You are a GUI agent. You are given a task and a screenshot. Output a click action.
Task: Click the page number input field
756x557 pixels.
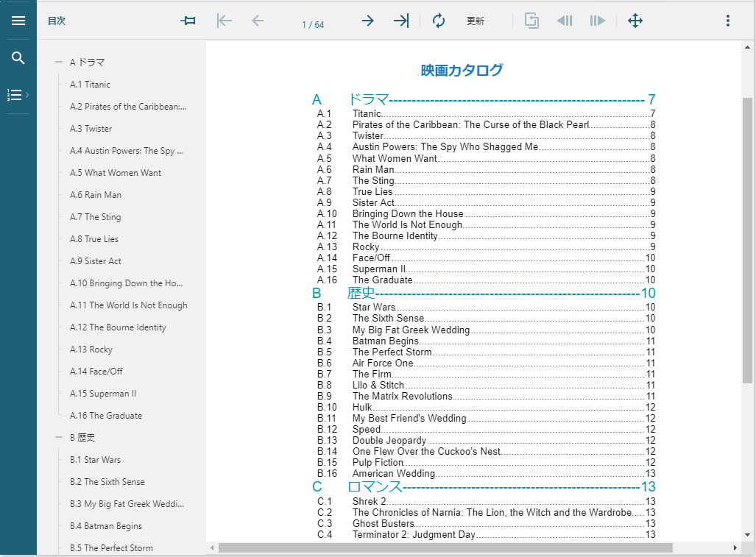point(313,24)
